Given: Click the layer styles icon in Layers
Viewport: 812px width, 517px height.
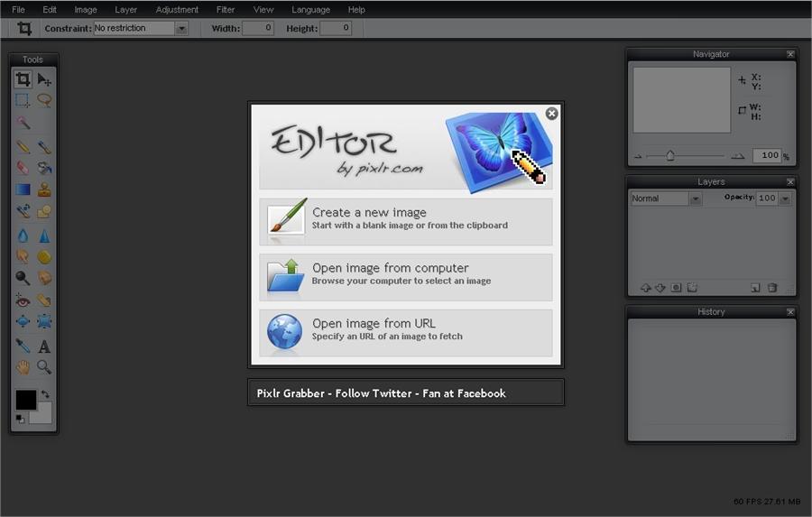Looking at the screenshot, I should point(692,288).
